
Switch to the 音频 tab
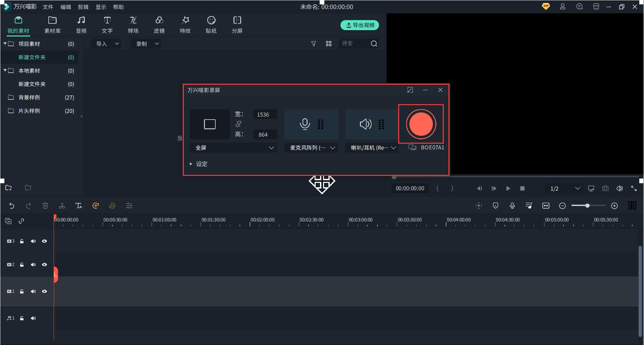(x=81, y=25)
